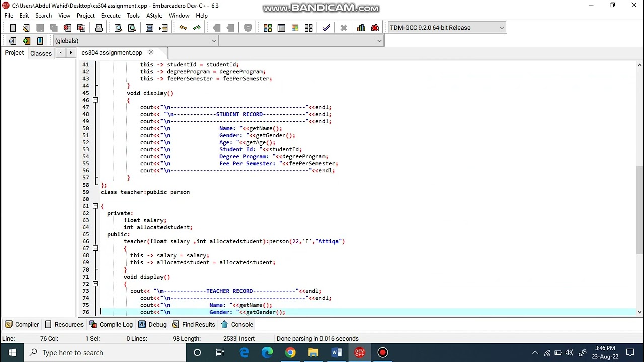Click the Profile analysis chart icon
This screenshot has height=362, width=644.
361,28
